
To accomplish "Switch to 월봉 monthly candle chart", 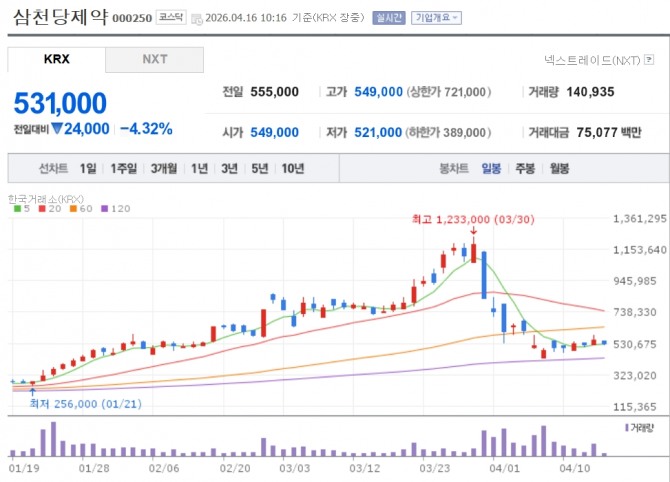I will click(558, 168).
